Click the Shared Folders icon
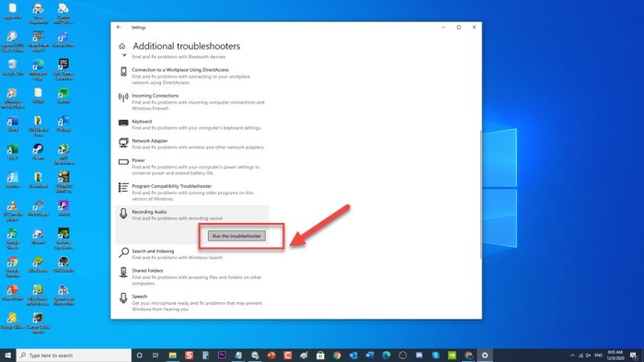The height and width of the screenshot is (362, 644). [x=123, y=272]
